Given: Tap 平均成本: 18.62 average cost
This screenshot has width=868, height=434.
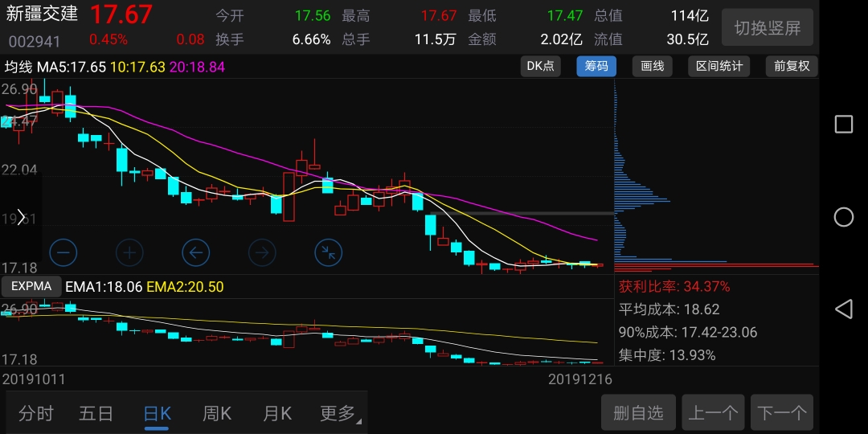Looking at the screenshot, I should (669, 309).
